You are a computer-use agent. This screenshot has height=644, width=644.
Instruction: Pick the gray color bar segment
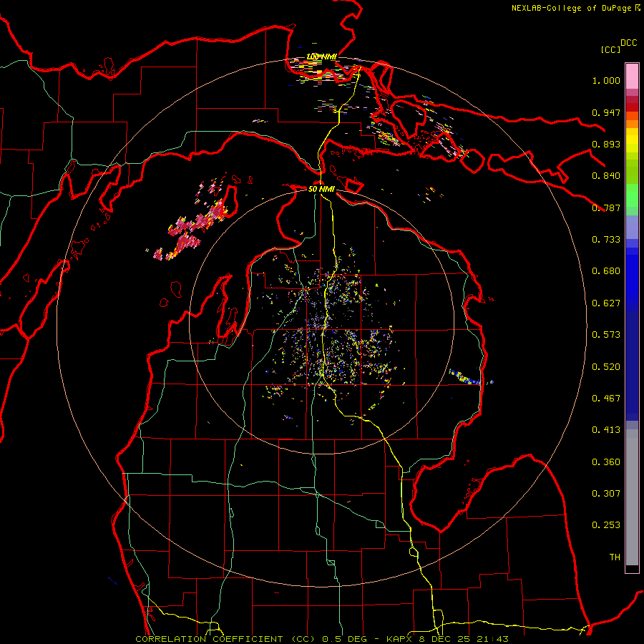tap(632, 497)
